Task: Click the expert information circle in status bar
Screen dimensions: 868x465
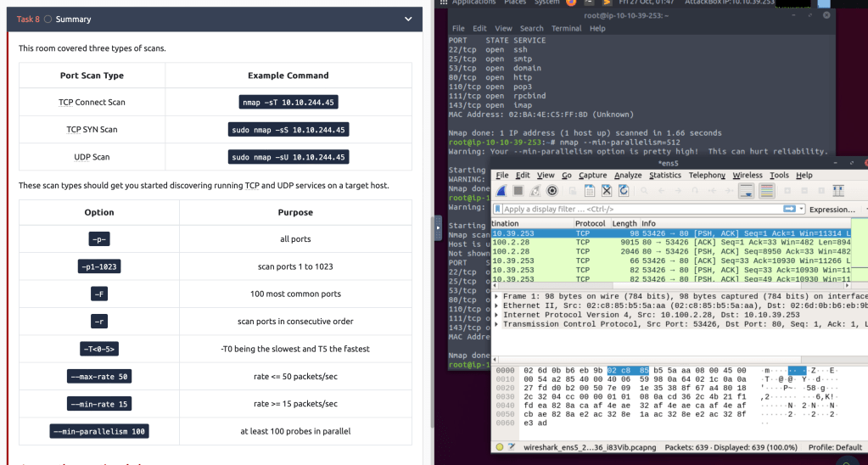Action: (x=500, y=447)
